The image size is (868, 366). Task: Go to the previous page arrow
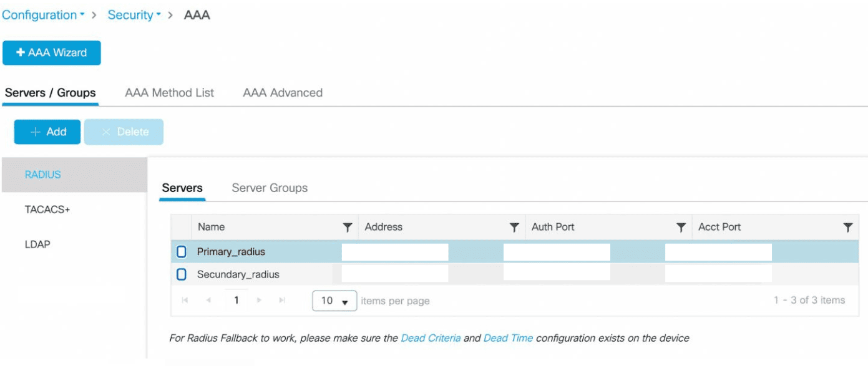coord(208,301)
